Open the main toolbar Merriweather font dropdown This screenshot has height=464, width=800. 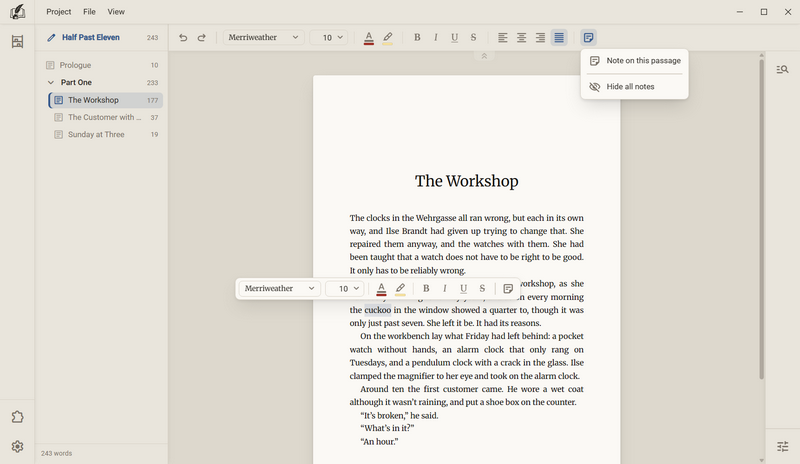point(263,37)
